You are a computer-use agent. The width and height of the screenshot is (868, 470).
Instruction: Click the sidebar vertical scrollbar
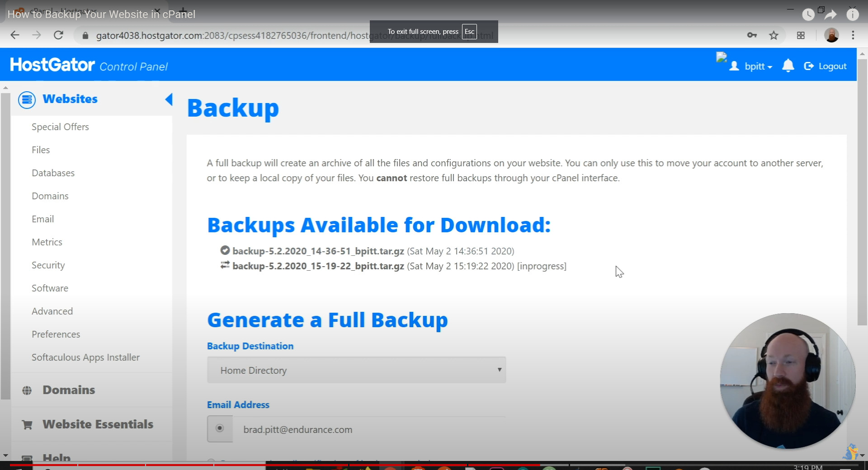(x=5, y=246)
